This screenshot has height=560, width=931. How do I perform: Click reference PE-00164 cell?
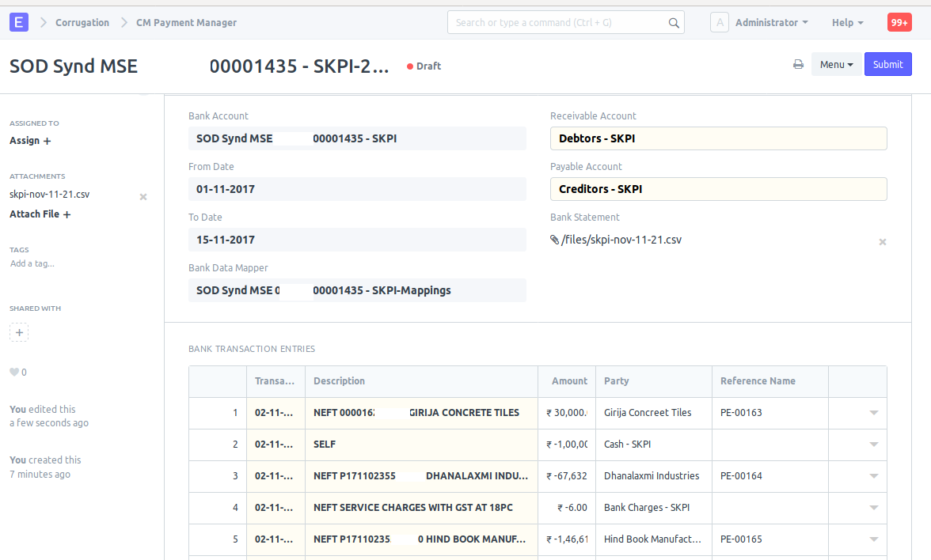coord(770,476)
